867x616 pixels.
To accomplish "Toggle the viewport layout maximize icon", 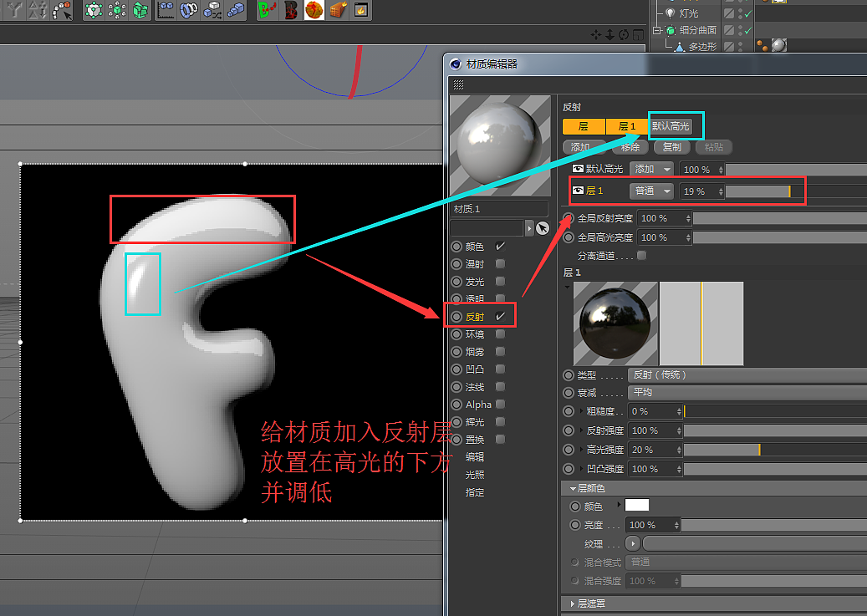I will pyautogui.click(x=638, y=35).
